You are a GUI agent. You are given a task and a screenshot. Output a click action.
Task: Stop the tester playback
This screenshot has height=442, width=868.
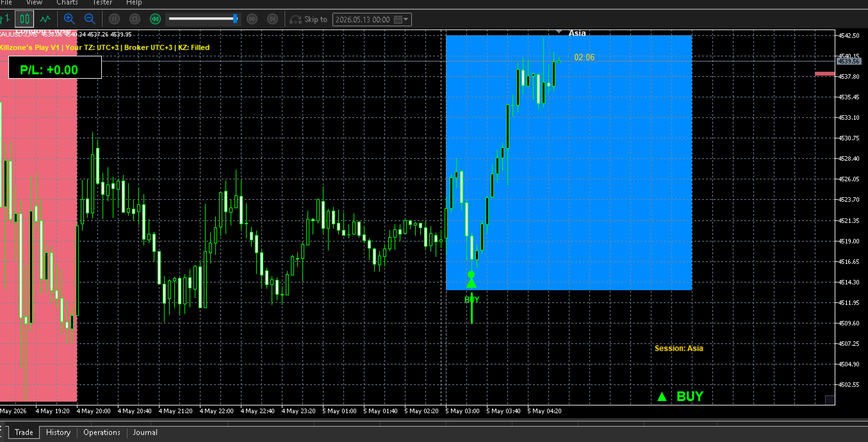point(135,19)
